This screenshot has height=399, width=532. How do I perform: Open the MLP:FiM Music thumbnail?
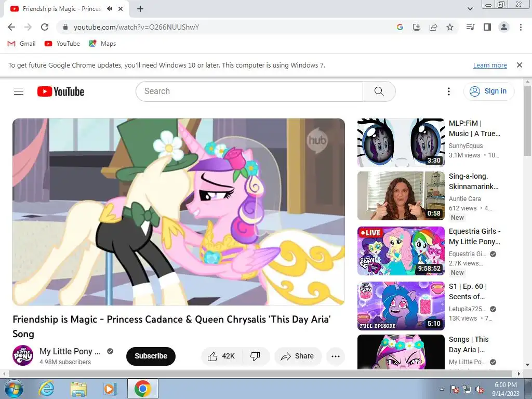coord(401,142)
